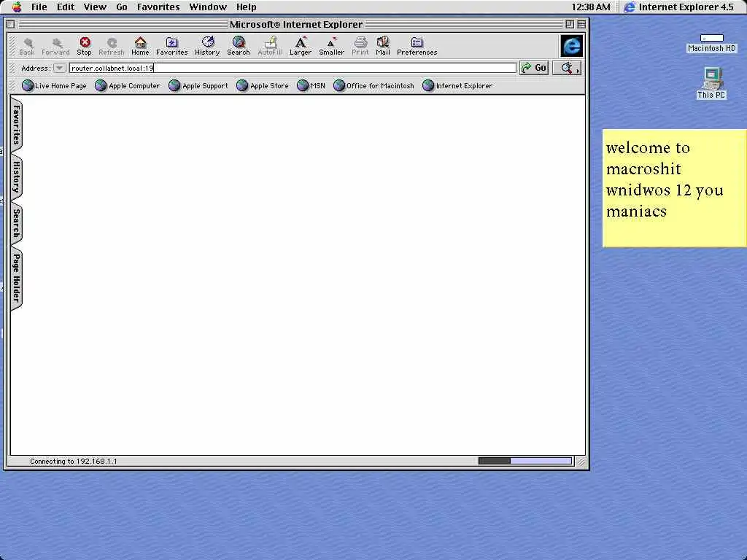
Task: Open the Apple Support link
Action: pyautogui.click(x=198, y=86)
